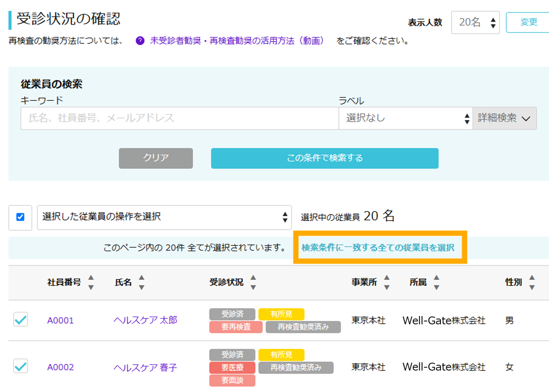Sort by 事業所 column arrows
Screen dimensions: 549x392
pos(387,282)
